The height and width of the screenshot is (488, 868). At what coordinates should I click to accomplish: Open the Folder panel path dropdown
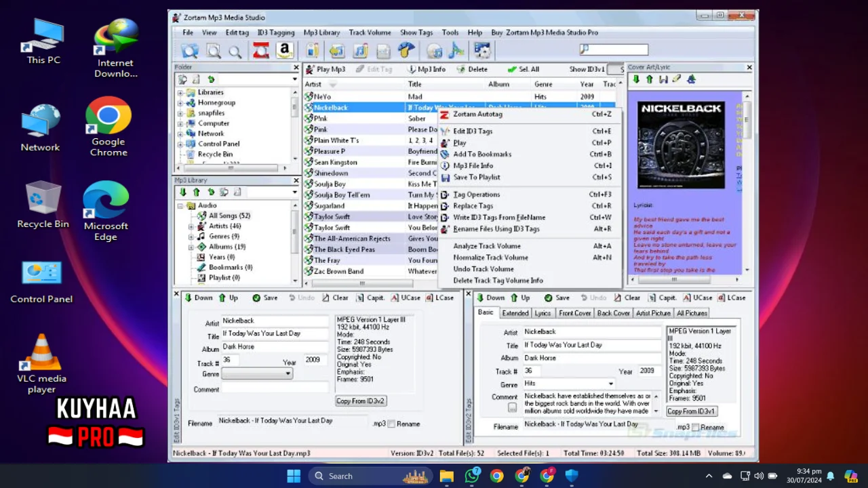coord(294,79)
